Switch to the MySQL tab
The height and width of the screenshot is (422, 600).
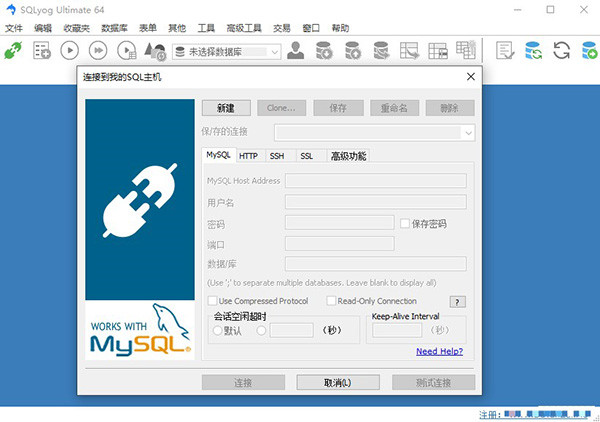218,155
